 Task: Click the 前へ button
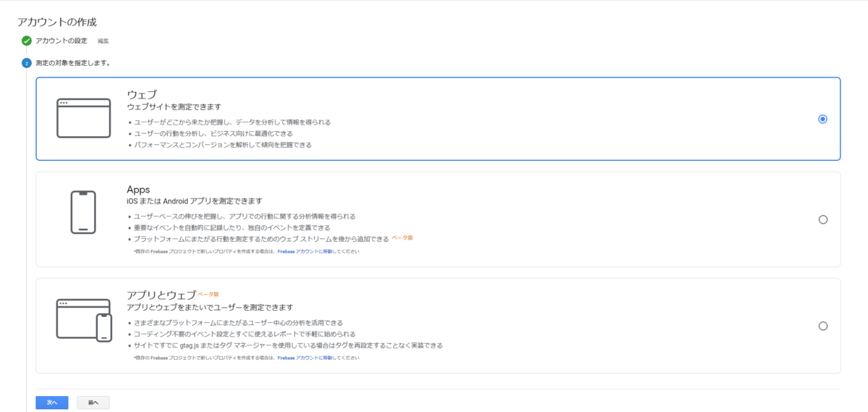point(93,402)
